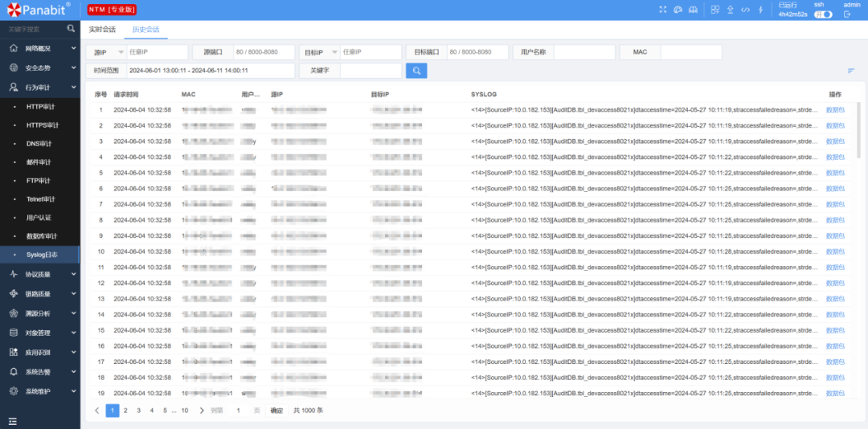Open the 源IP type dropdown
Image resolution: width=868 pixels, height=429 pixels.
click(106, 52)
